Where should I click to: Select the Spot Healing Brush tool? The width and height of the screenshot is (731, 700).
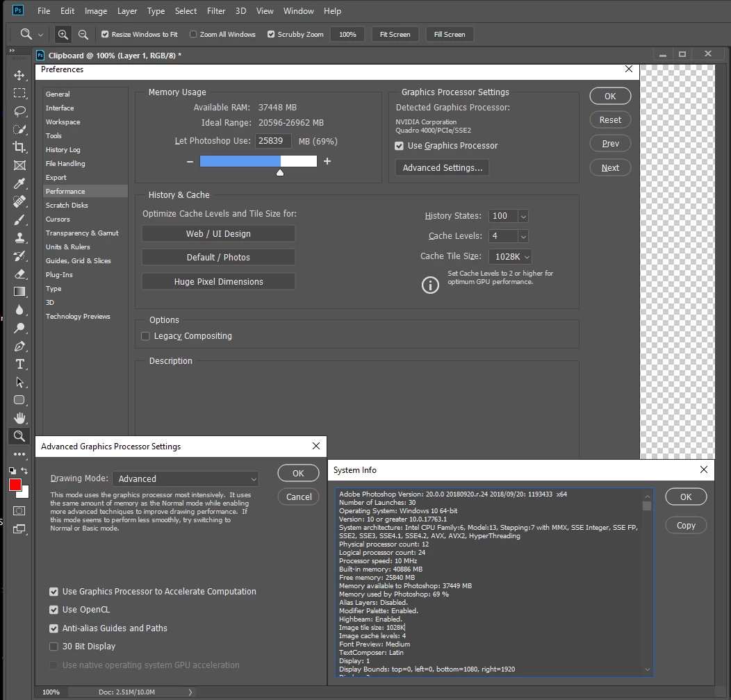point(19,201)
